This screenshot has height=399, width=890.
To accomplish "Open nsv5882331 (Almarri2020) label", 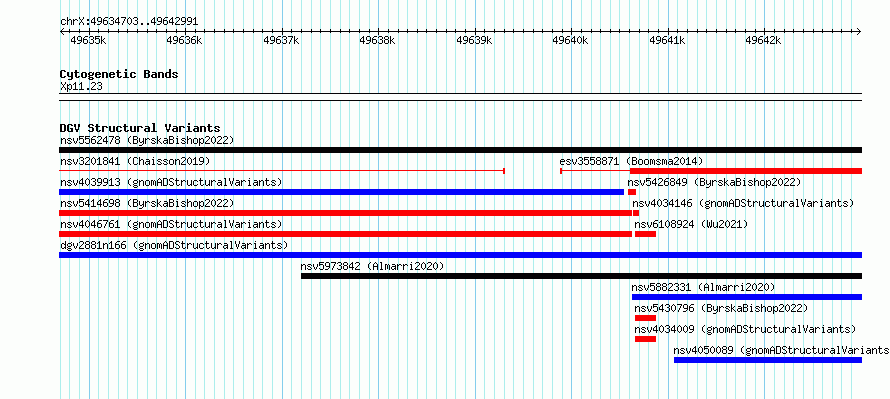I will [703, 287].
